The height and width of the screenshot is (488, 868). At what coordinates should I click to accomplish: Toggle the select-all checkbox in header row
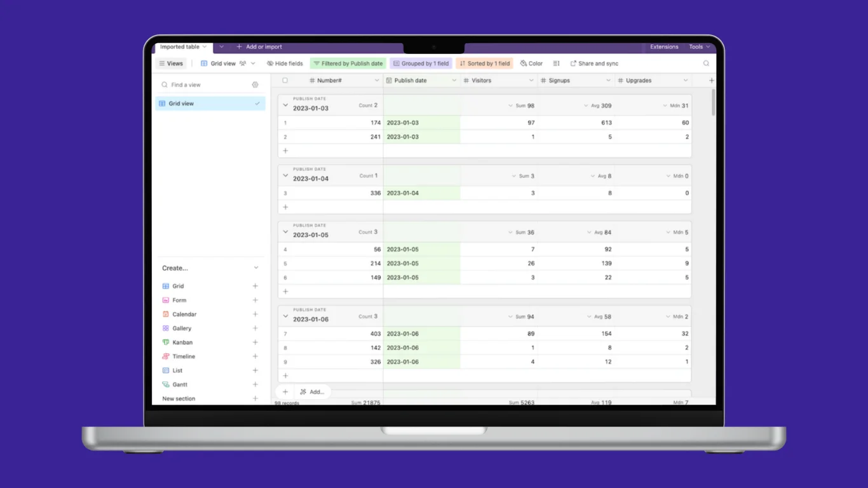[x=285, y=80]
